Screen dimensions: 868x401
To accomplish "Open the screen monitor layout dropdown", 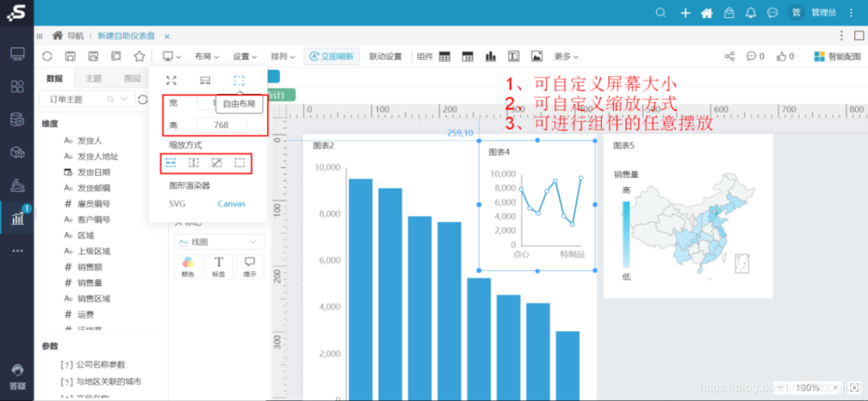I will click(x=171, y=56).
